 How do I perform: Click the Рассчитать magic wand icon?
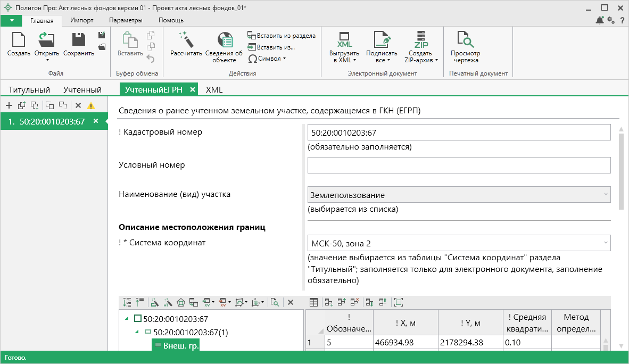[186, 40]
